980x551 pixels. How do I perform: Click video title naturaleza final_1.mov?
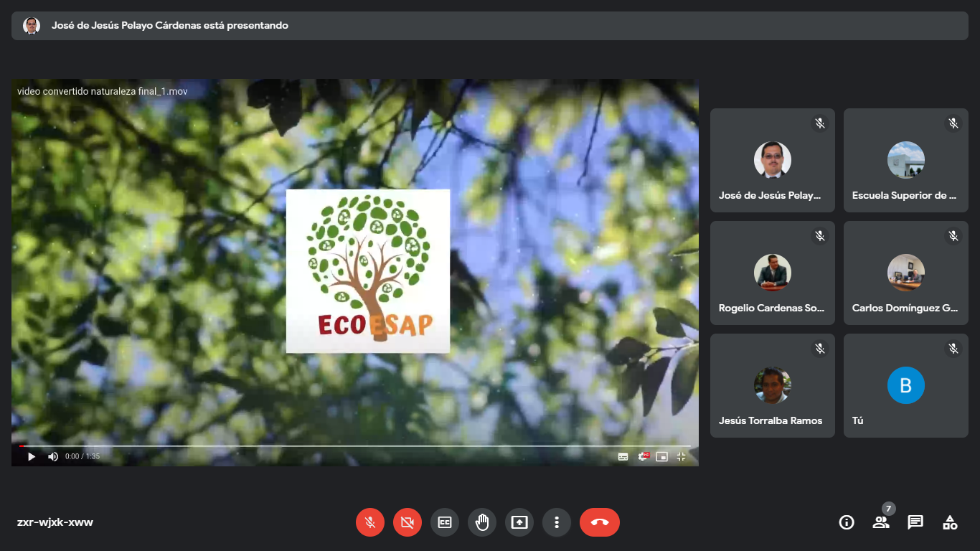tap(103, 91)
